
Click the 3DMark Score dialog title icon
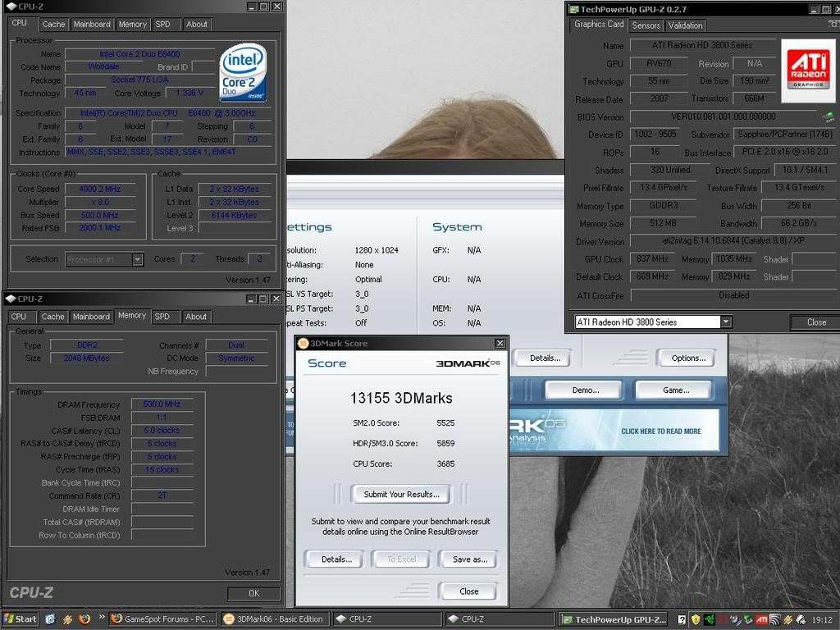point(304,344)
